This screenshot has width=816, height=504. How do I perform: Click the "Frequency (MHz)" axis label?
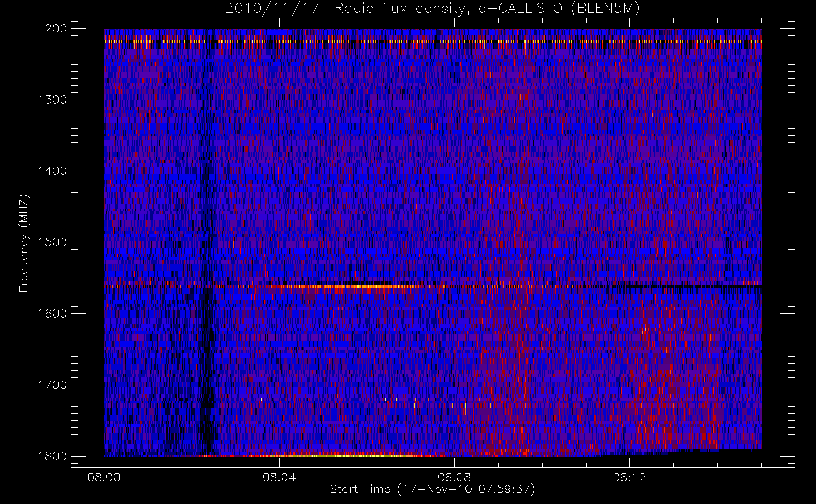[x=24, y=243]
